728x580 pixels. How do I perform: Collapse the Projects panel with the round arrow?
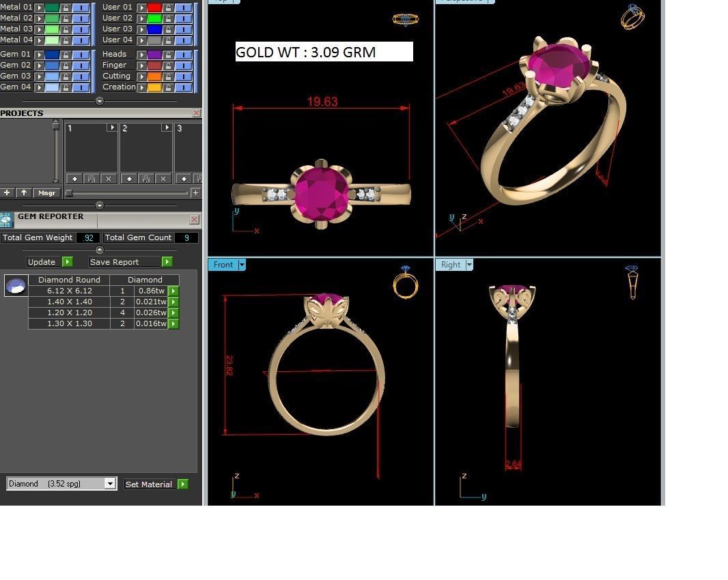pyautogui.click(x=99, y=205)
